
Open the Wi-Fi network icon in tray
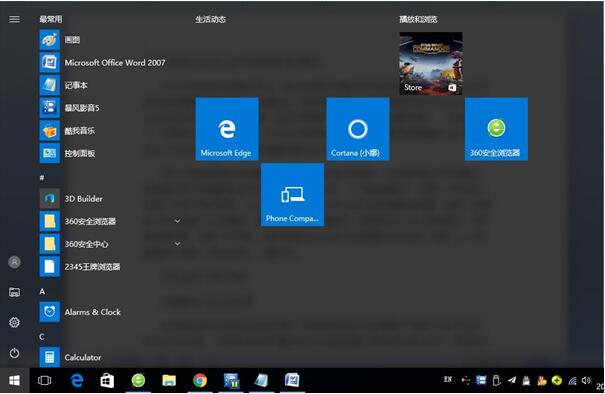[x=572, y=381]
